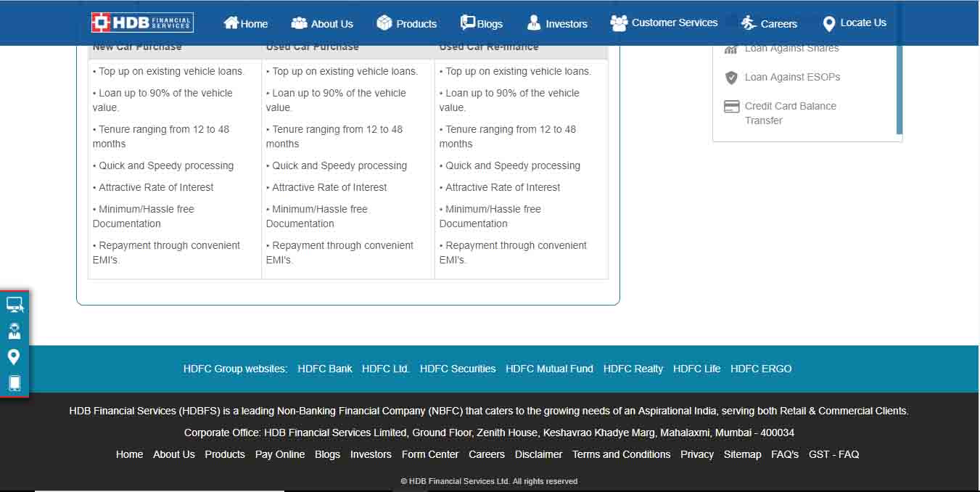Open the Customer Services menu in the header

pyautogui.click(x=664, y=23)
